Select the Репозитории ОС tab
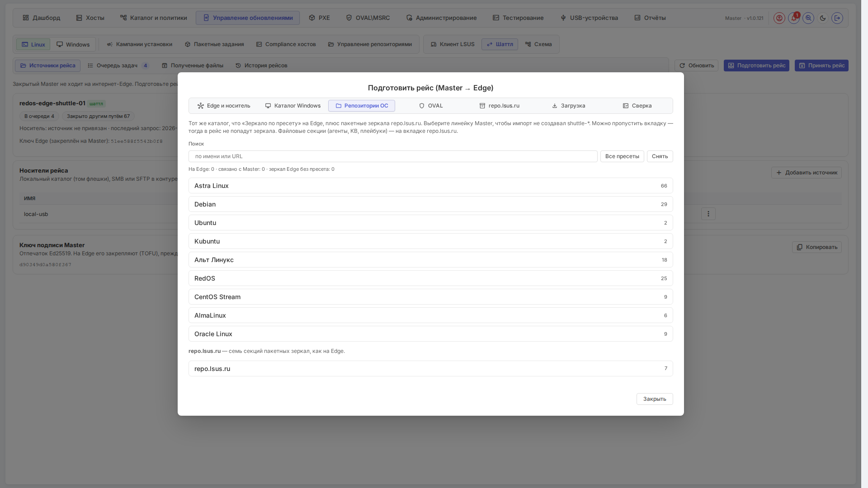This screenshot has width=868, height=488. (362, 106)
